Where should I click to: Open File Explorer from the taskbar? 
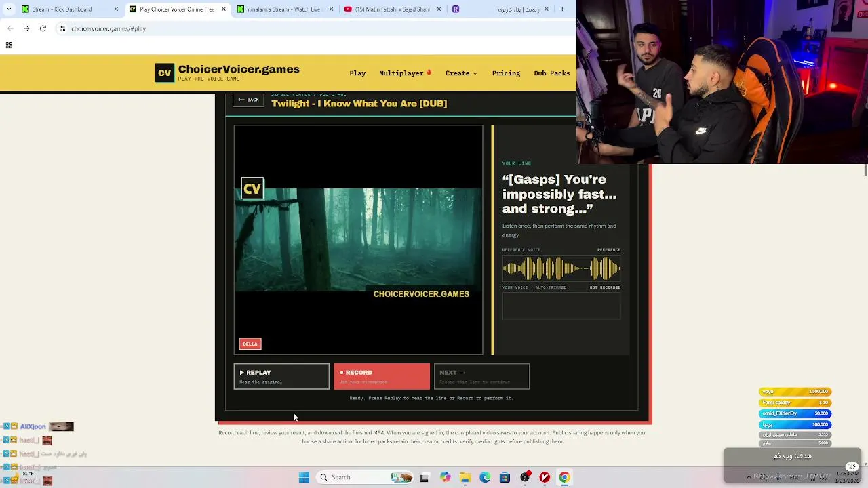coord(465,477)
